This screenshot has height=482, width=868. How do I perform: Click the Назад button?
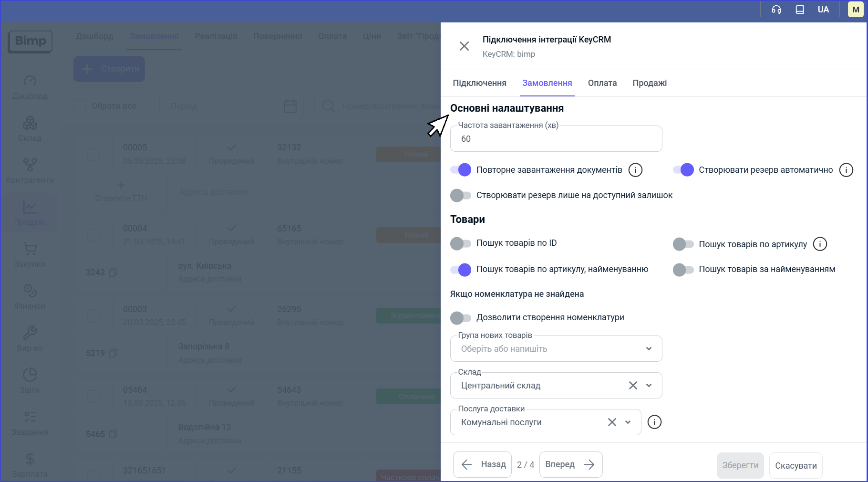pos(482,464)
